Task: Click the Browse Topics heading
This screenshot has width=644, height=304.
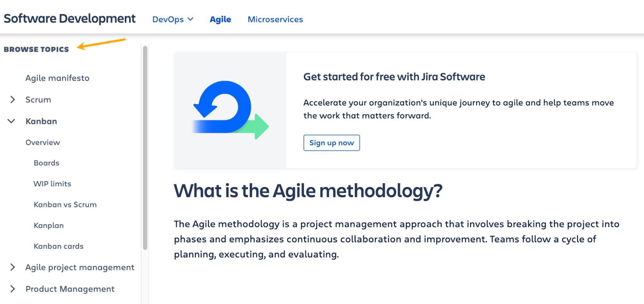Action: 36,49
